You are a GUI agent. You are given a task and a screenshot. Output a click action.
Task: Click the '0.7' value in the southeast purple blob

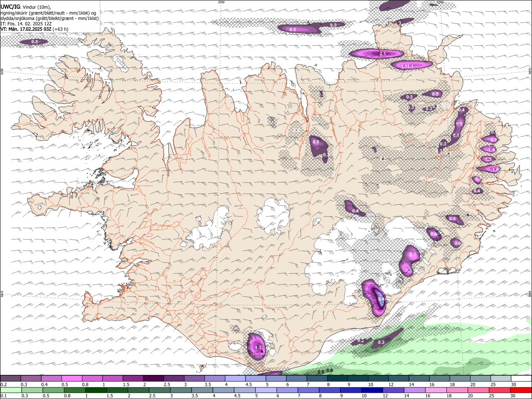[413, 255]
